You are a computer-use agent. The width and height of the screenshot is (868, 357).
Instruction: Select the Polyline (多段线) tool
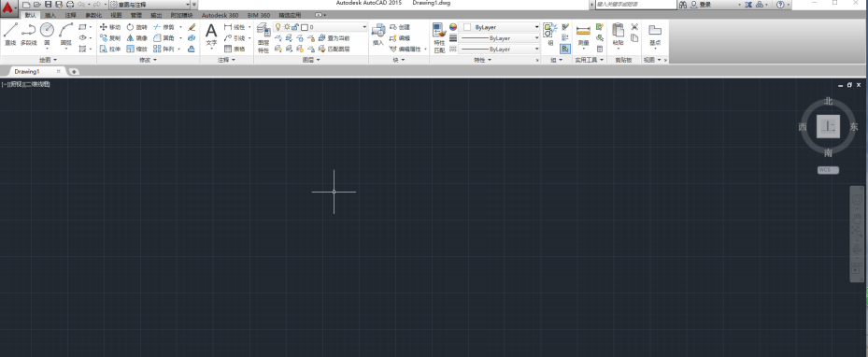(28, 35)
